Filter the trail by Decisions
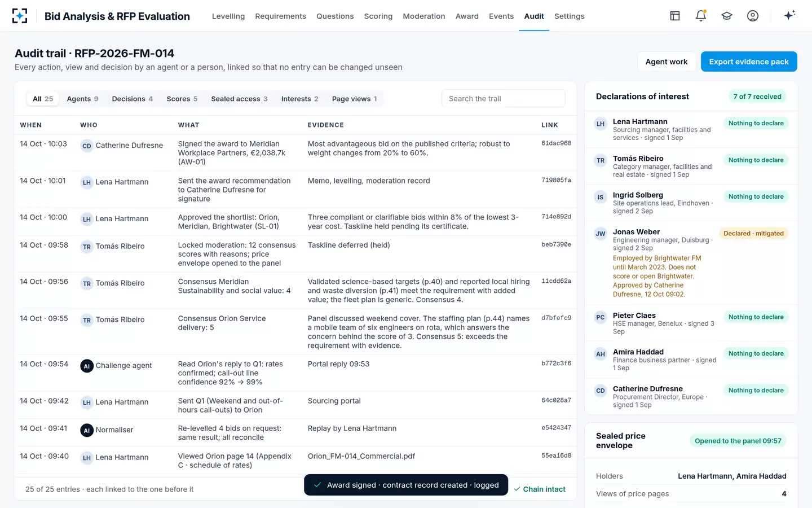Screen dimensions: 812x508 click(133, 99)
